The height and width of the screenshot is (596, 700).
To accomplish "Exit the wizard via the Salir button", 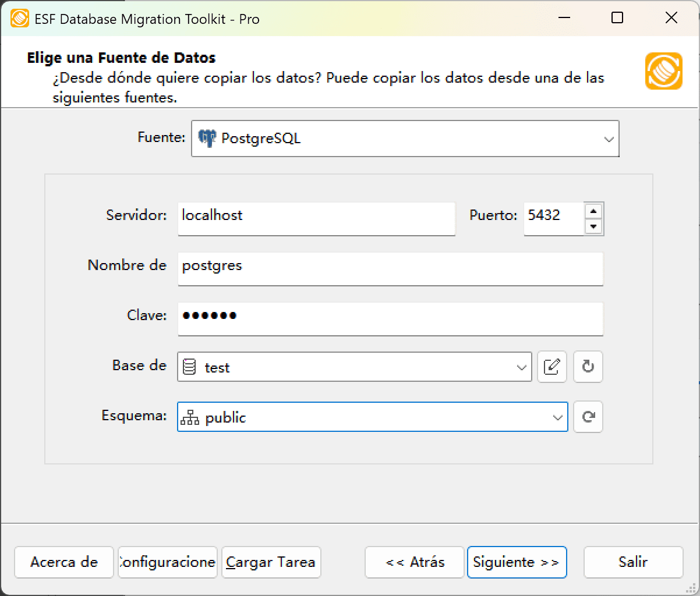I will (x=633, y=562).
